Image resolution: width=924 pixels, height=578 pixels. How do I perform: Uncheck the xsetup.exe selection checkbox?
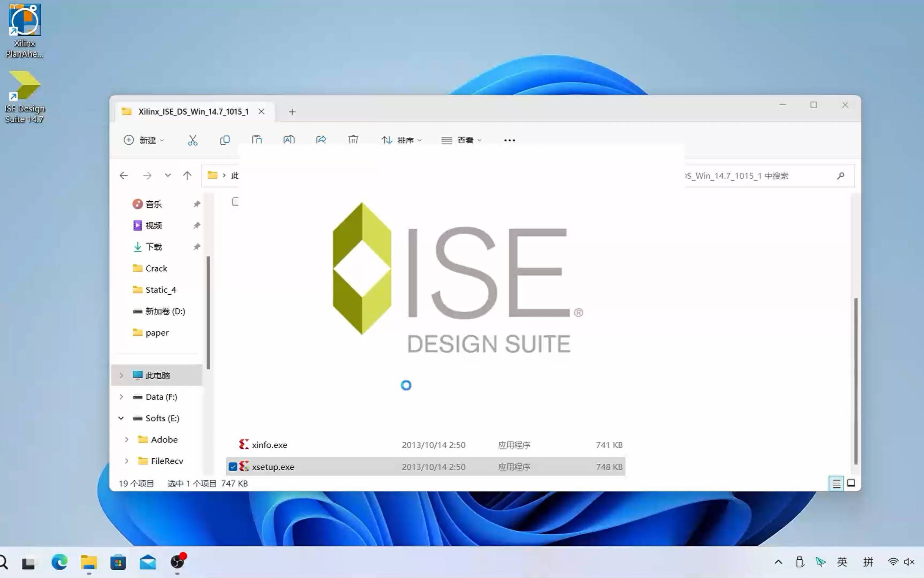coord(233,467)
